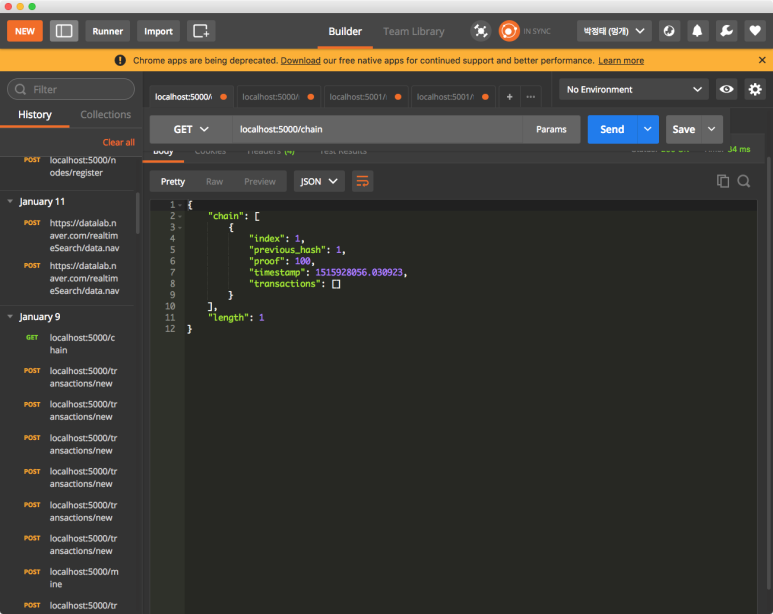Open second datalab.naver.com POST history item
Viewport: 773px width, 614px height.
(69, 278)
